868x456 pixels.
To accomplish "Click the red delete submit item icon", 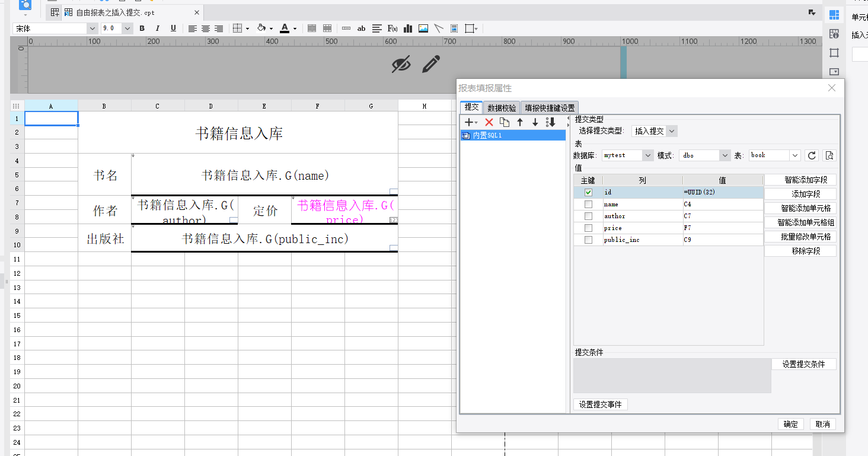I will (x=489, y=122).
